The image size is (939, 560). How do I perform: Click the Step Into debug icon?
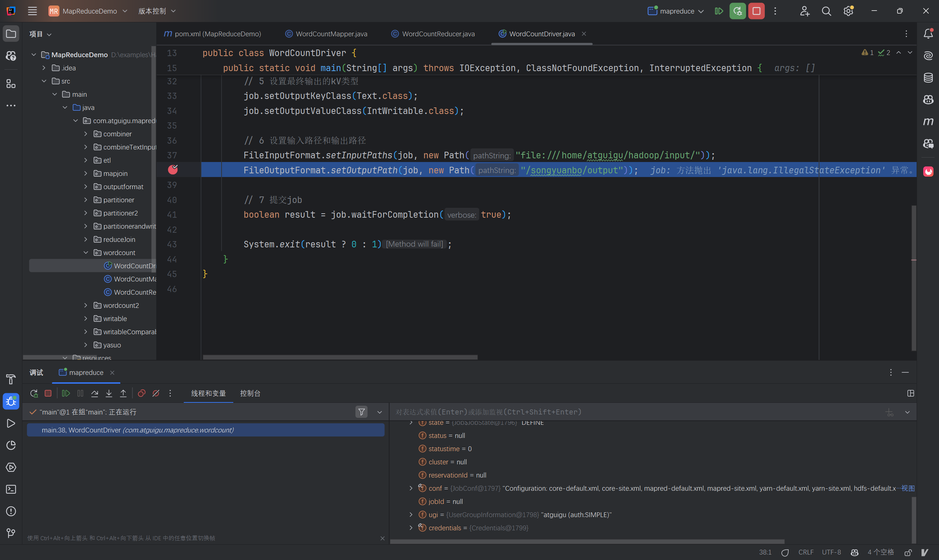pos(109,393)
